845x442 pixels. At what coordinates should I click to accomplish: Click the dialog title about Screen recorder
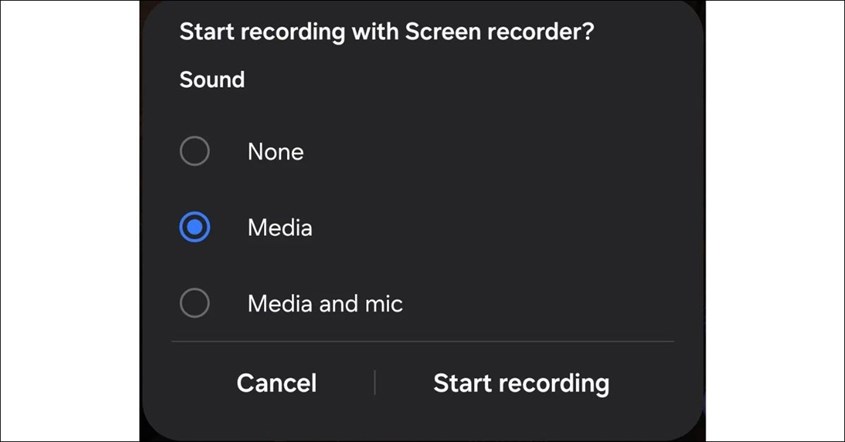pyautogui.click(x=386, y=31)
